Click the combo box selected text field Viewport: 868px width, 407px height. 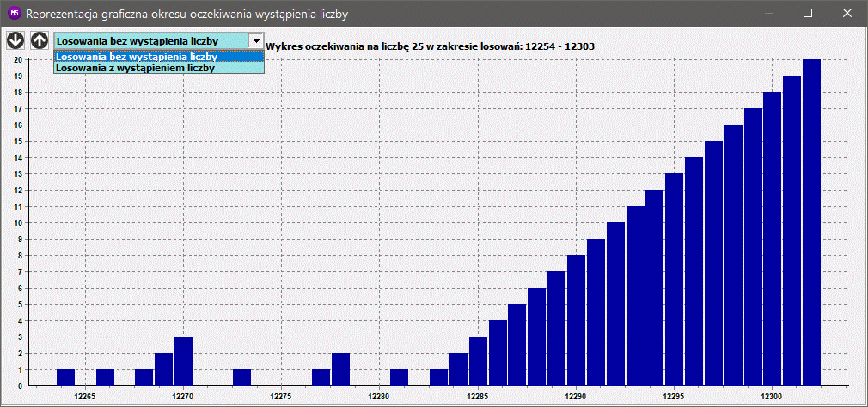pyautogui.click(x=150, y=40)
